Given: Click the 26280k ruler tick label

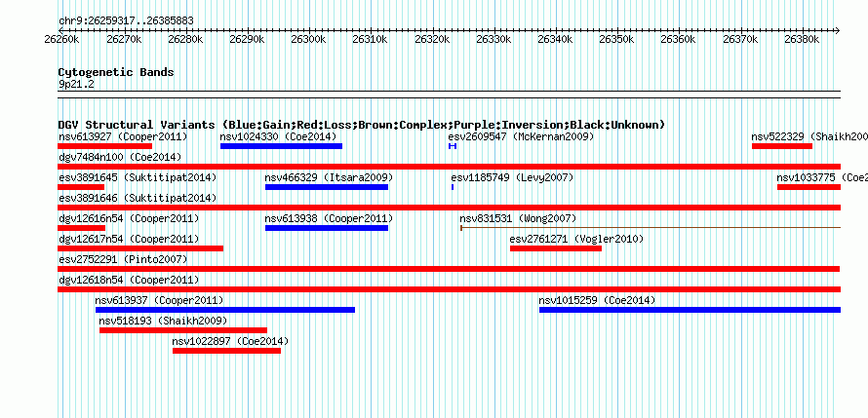Looking at the screenshot, I should click(x=186, y=39).
